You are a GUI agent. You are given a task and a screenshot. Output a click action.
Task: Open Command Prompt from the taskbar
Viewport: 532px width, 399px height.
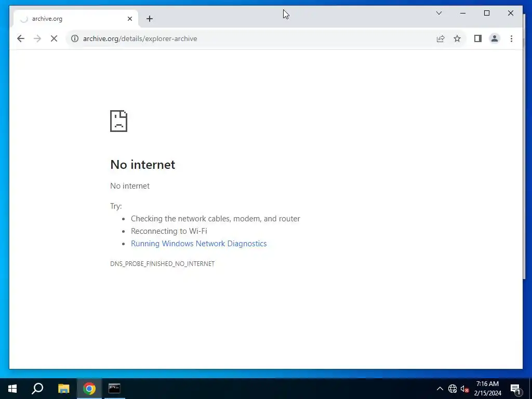point(114,389)
